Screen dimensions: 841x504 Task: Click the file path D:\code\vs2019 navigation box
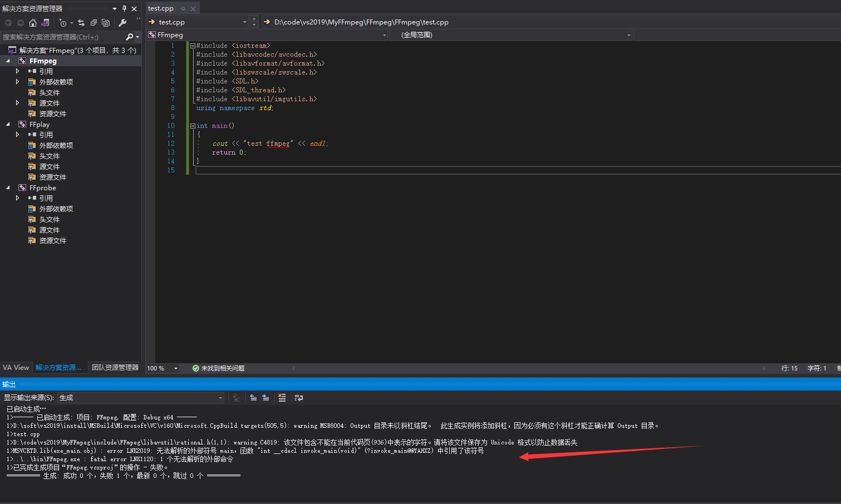(551, 22)
